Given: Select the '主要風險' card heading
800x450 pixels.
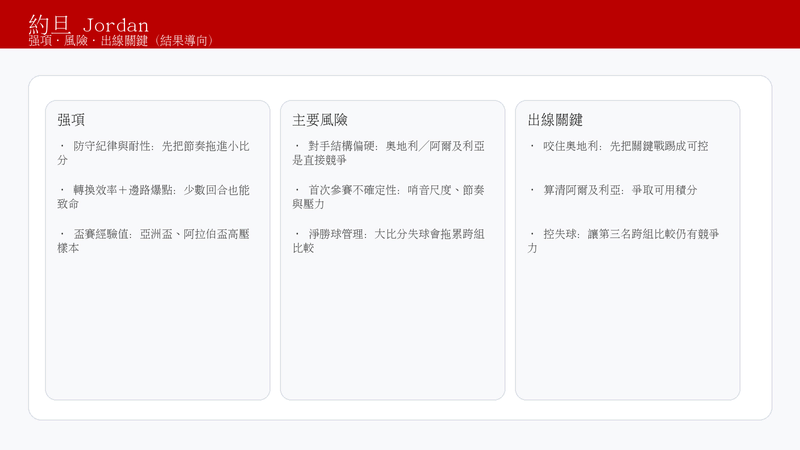Looking at the screenshot, I should tap(320, 120).
